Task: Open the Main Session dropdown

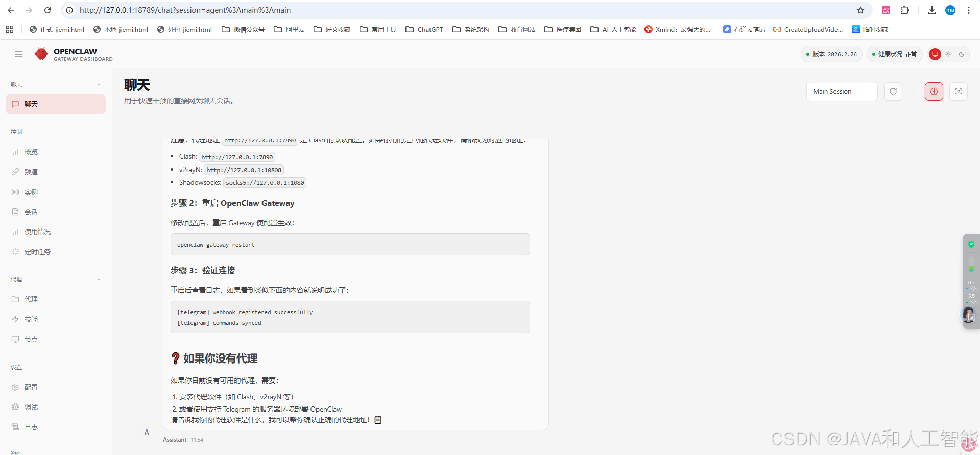Action: [842, 91]
